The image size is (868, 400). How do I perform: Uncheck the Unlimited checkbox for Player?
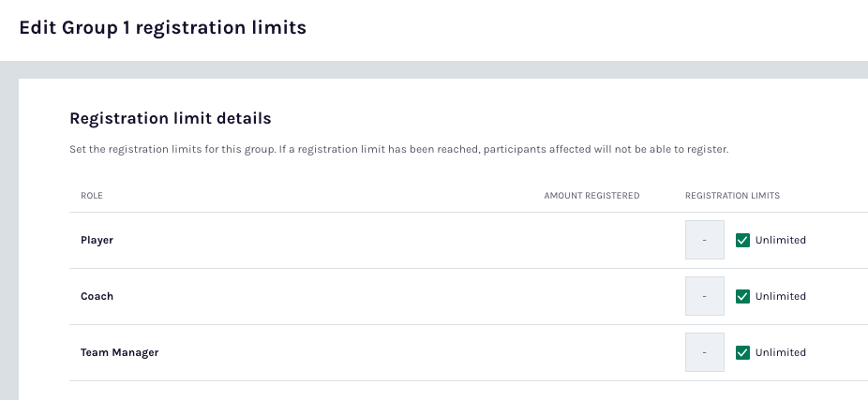tap(742, 240)
